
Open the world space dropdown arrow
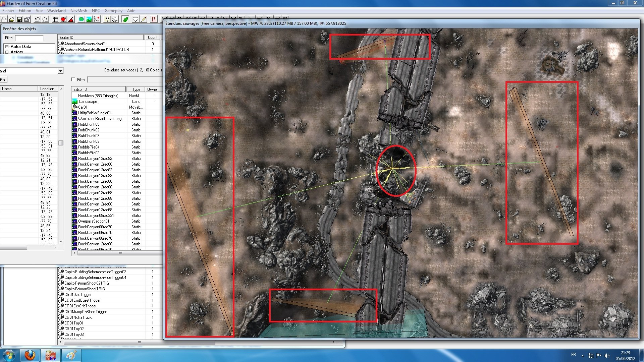tap(60, 71)
